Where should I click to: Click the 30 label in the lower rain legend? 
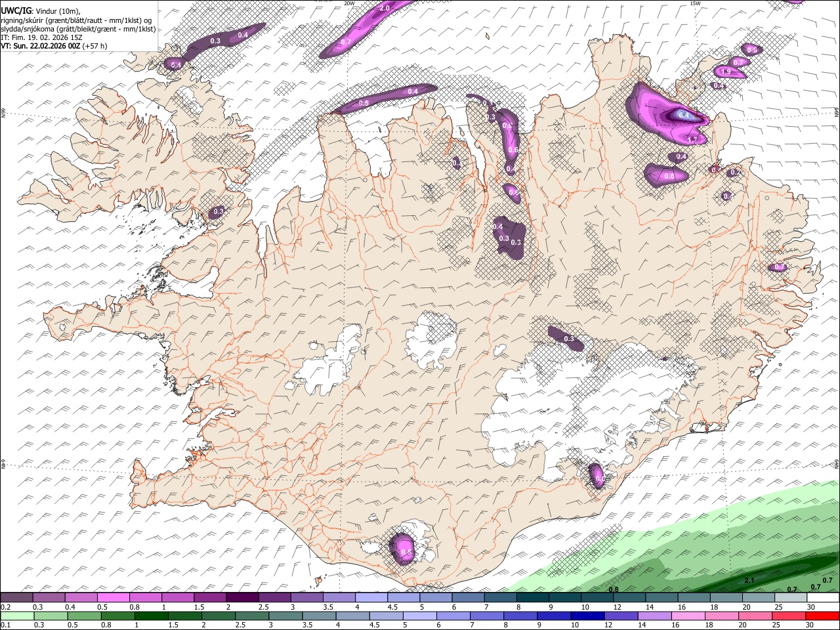point(811,625)
